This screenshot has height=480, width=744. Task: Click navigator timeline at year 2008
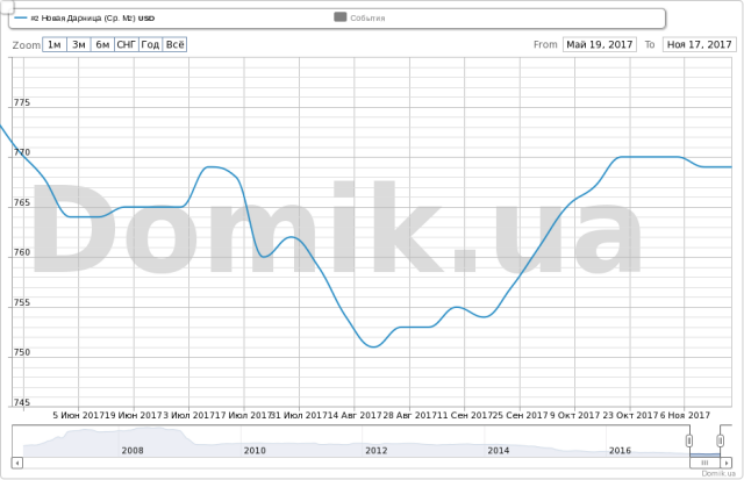(x=133, y=451)
